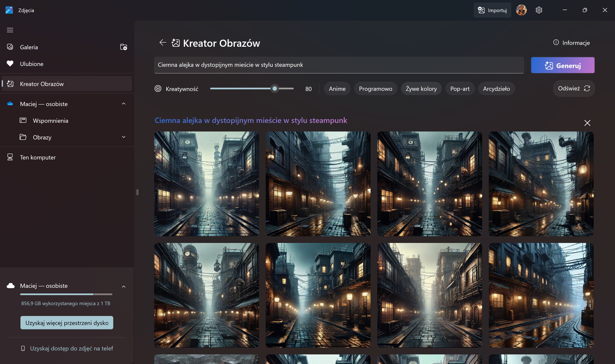Select Kreator Obrazów in the sidebar
This screenshot has height=364, width=615.
click(67, 84)
